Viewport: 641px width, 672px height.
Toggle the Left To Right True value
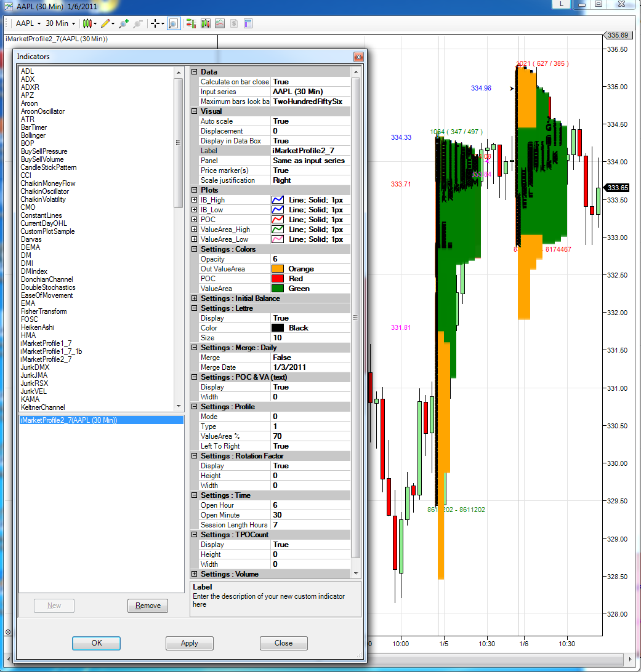pos(310,447)
